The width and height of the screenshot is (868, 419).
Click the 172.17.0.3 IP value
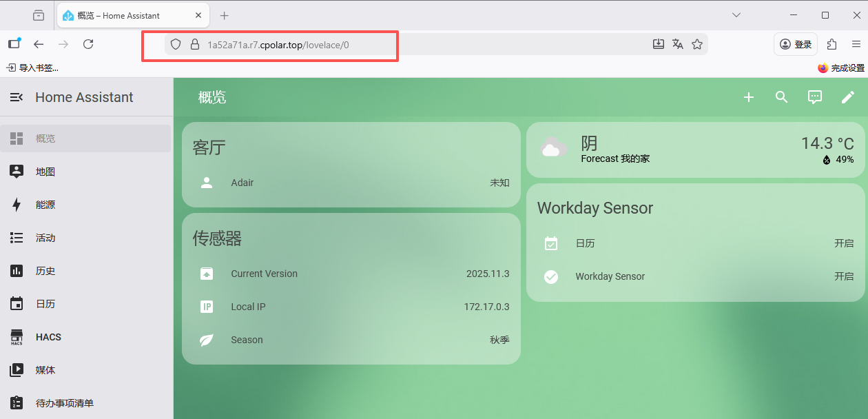[x=486, y=307]
